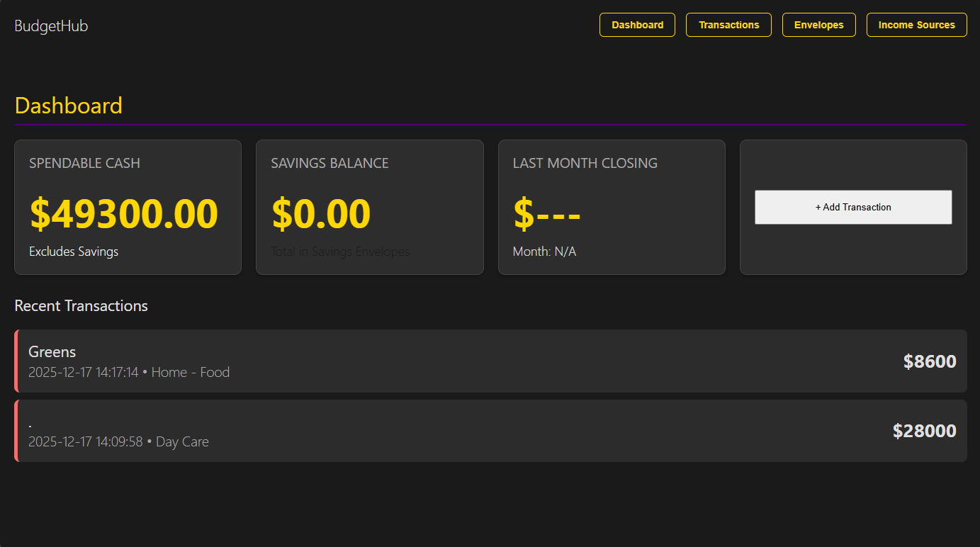
Task: Click the $28000 Day Care amount
Action: click(x=925, y=430)
